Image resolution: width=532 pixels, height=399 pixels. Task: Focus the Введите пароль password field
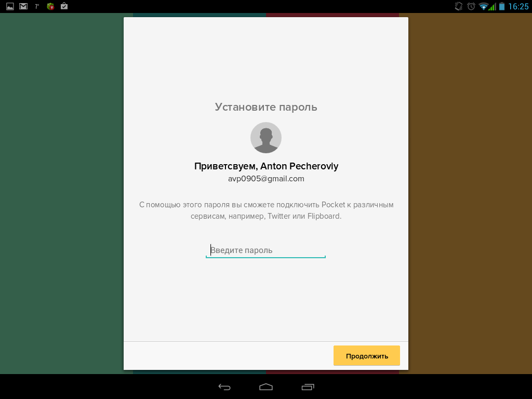pos(265,250)
